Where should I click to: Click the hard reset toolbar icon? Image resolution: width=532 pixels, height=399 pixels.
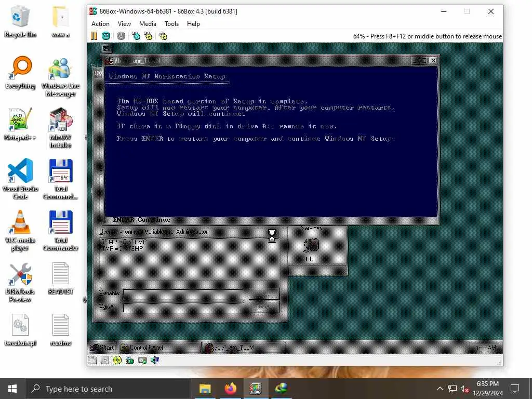click(x=106, y=36)
